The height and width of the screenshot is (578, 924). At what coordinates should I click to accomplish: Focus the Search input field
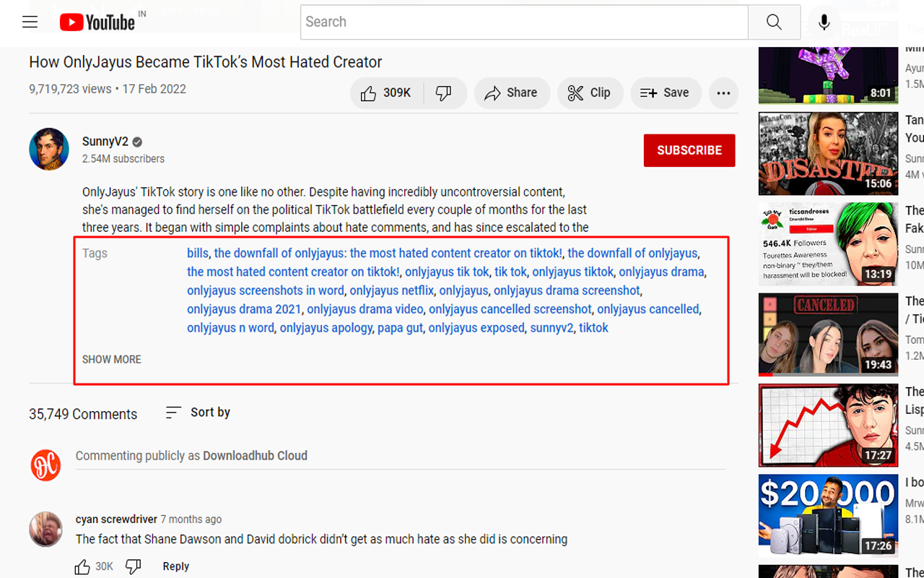(524, 22)
